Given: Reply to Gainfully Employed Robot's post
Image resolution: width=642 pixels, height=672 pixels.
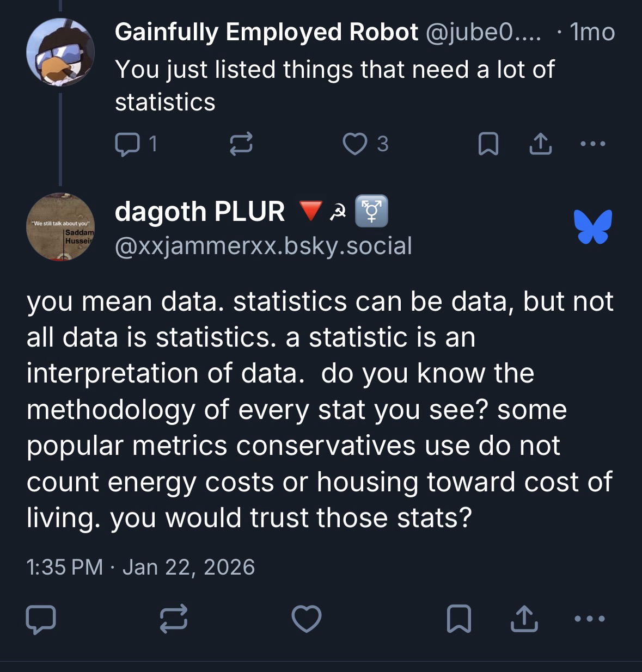Looking at the screenshot, I should click(x=127, y=144).
